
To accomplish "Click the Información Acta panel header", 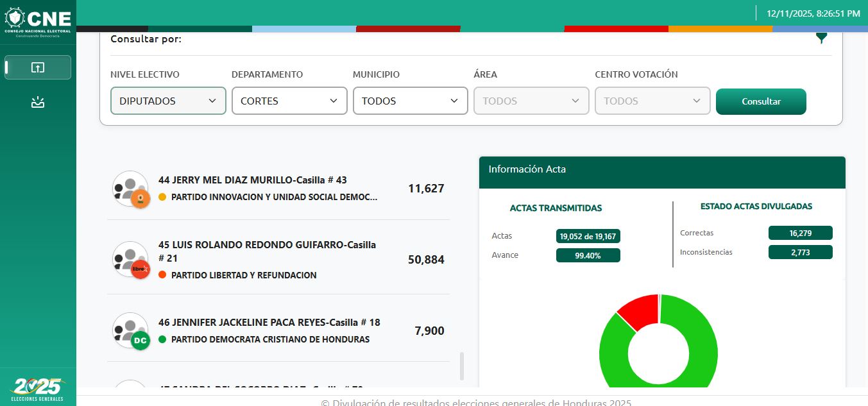I will coord(662,170).
